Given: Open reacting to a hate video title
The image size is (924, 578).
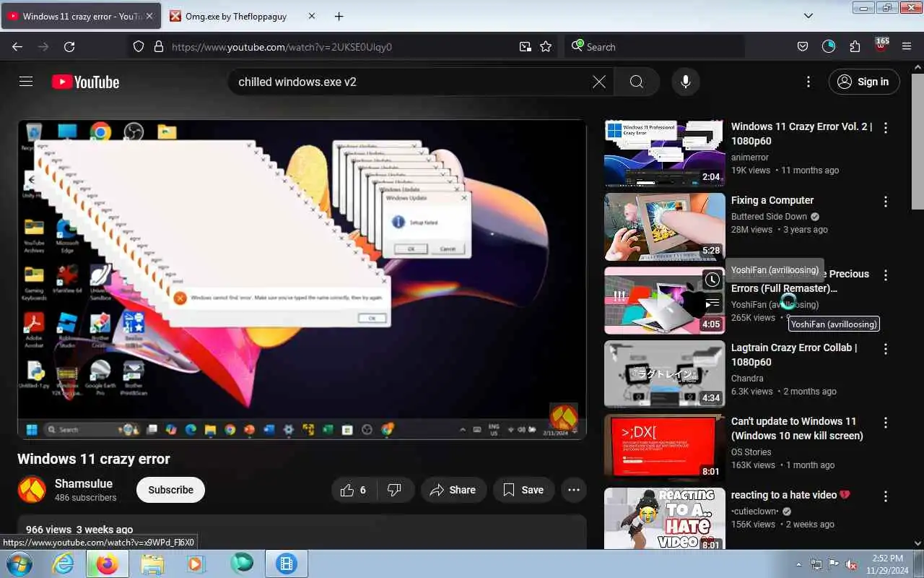Looking at the screenshot, I should coord(790,495).
